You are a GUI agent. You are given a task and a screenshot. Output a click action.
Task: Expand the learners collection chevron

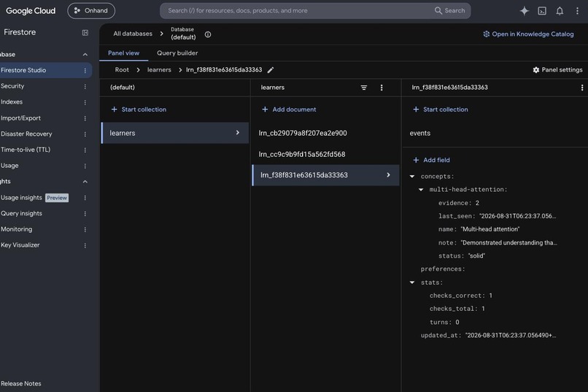(237, 132)
